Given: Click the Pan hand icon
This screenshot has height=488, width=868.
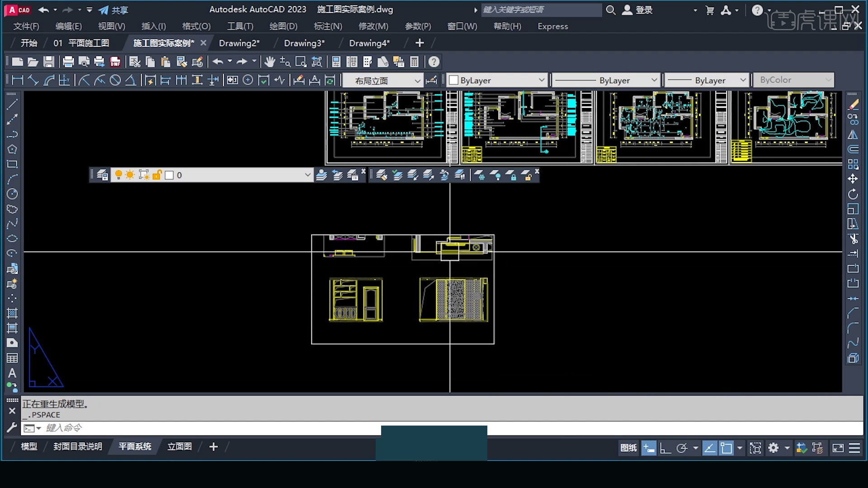Looking at the screenshot, I should click(x=270, y=62).
